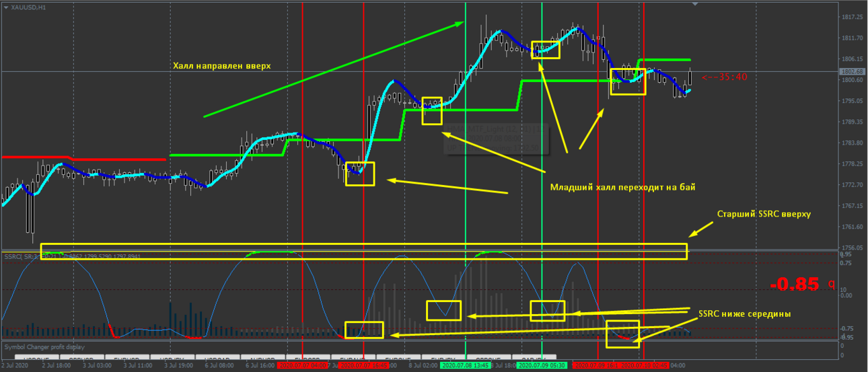Screen dimensions: 868x372
Task: Click the 1772.70 price scale value
Action: click(851, 184)
